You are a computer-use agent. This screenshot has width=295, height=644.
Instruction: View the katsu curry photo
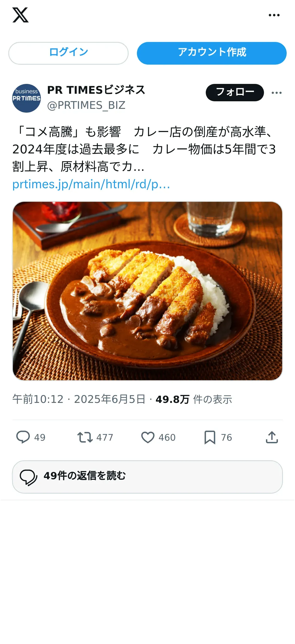pyautogui.click(x=147, y=291)
